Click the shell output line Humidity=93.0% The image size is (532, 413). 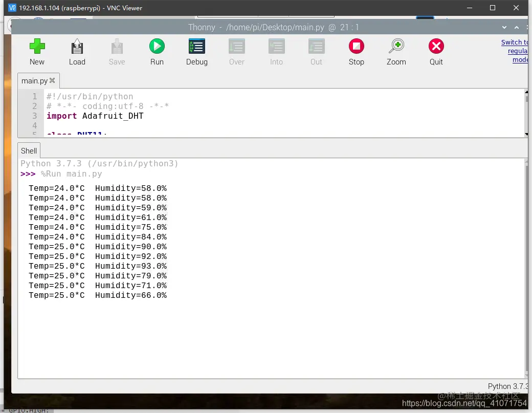point(98,266)
